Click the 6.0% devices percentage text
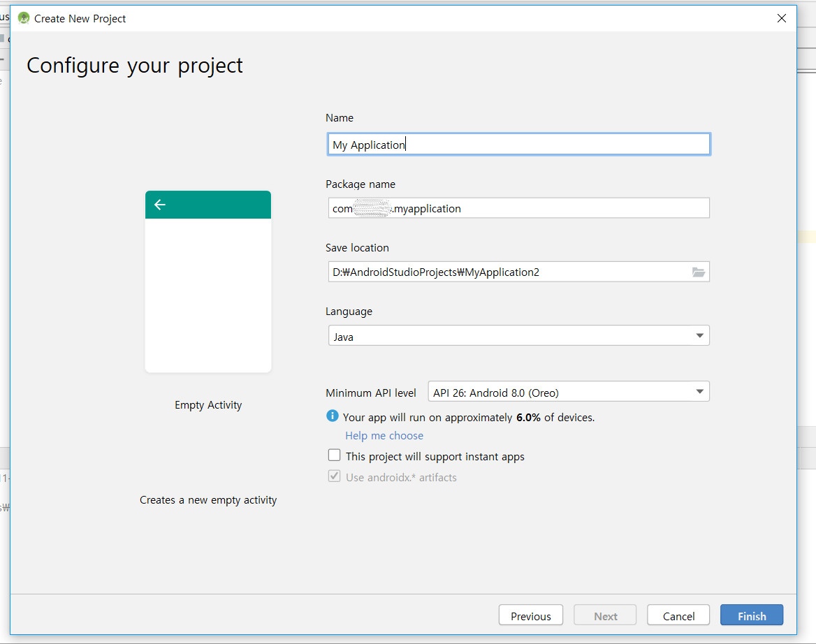Viewport: 816px width, 644px height. click(x=528, y=417)
